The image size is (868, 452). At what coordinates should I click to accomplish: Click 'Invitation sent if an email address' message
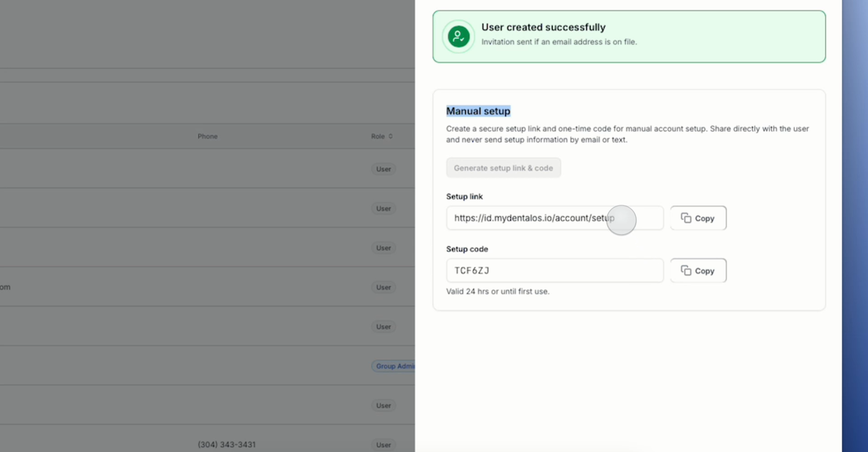(559, 42)
